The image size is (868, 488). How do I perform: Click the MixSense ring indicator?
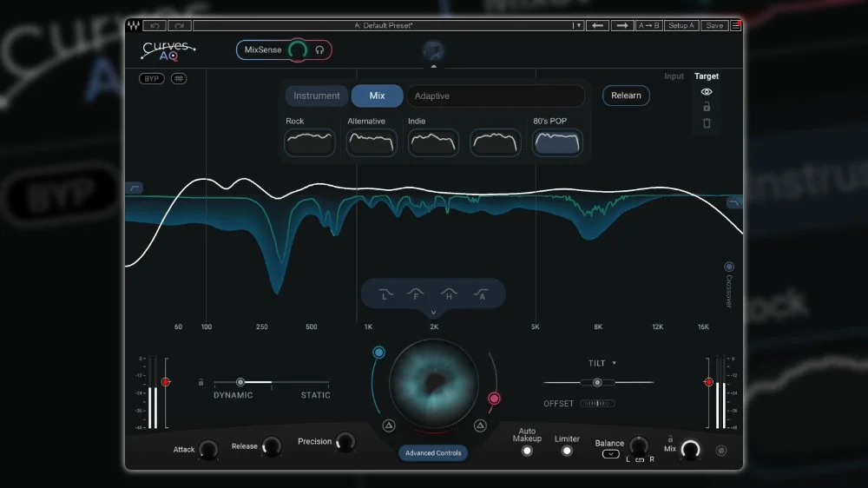coord(298,49)
